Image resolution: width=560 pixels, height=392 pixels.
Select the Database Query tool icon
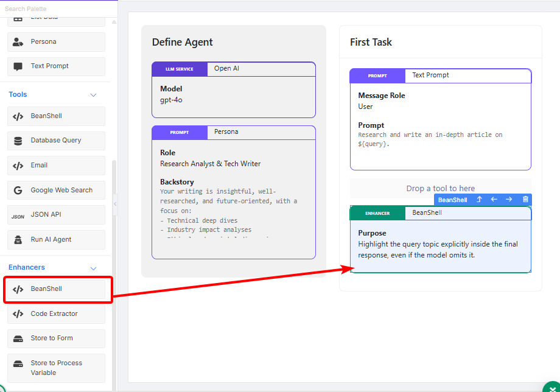(18, 141)
